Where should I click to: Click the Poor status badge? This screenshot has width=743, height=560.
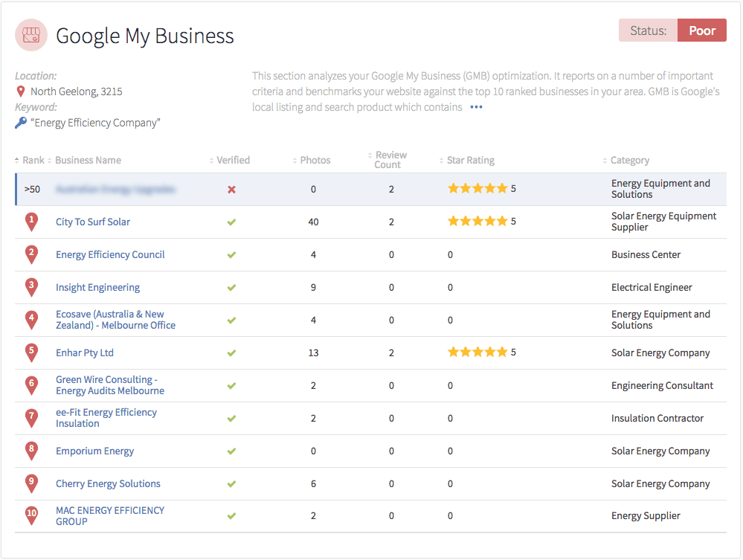tap(702, 30)
